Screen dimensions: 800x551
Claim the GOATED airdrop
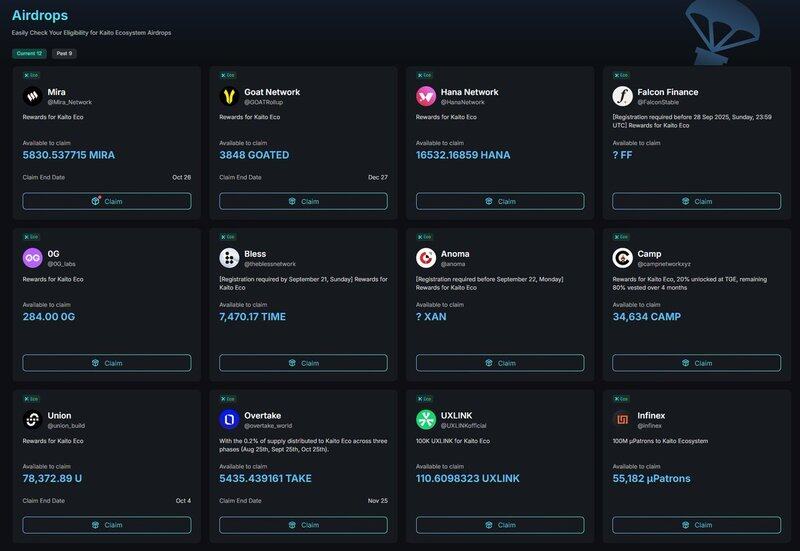[303, 201]
